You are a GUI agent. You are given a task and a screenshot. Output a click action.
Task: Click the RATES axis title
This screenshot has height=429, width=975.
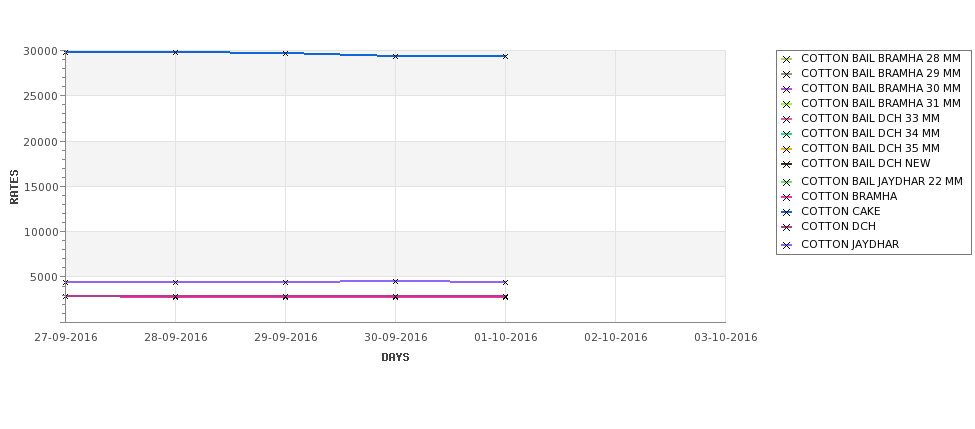pos(14,187)
